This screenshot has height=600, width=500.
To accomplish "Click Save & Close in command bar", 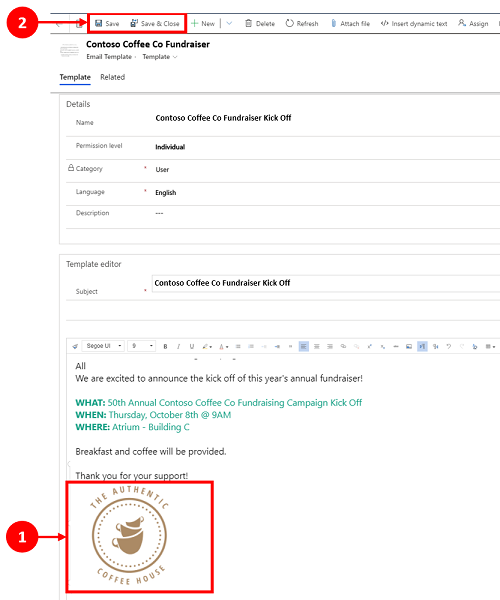I will [155, 24].
